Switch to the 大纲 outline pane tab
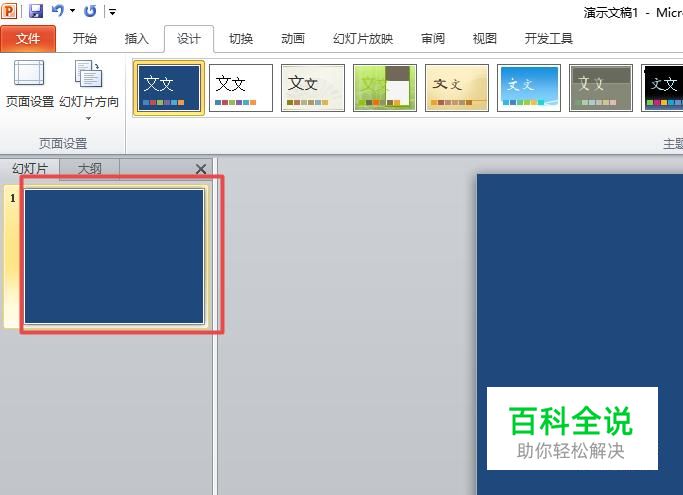This screenshot has height=495, width=683. point(89,169)
